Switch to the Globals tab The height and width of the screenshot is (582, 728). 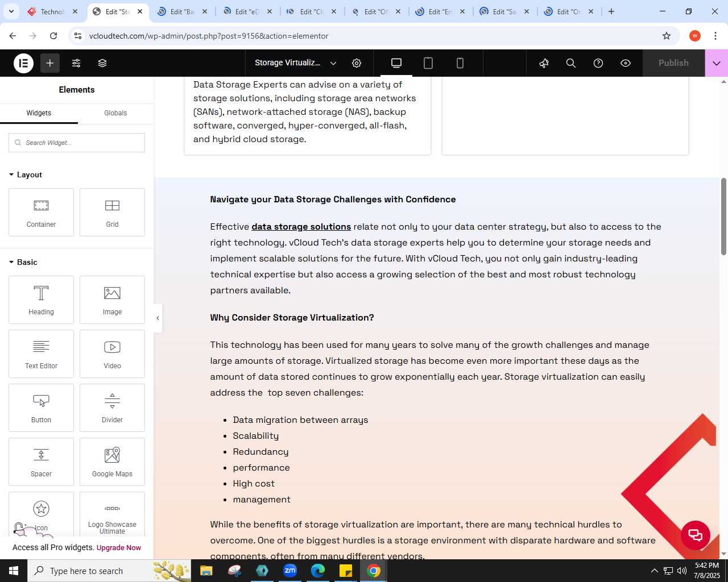[115, 113]
